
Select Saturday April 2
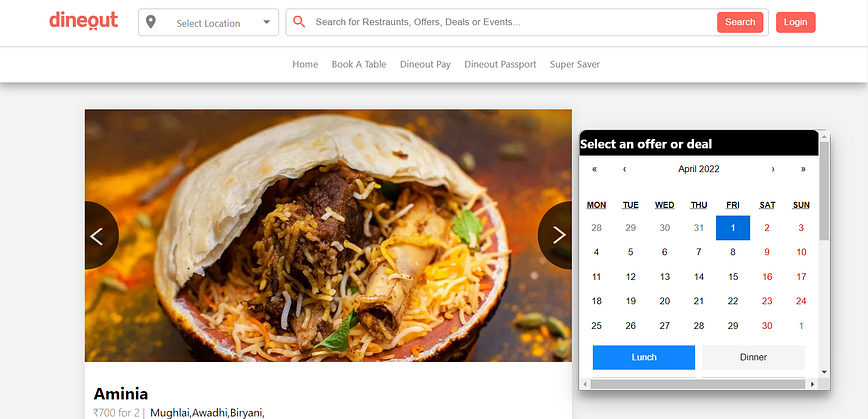[x=767, y=228]
